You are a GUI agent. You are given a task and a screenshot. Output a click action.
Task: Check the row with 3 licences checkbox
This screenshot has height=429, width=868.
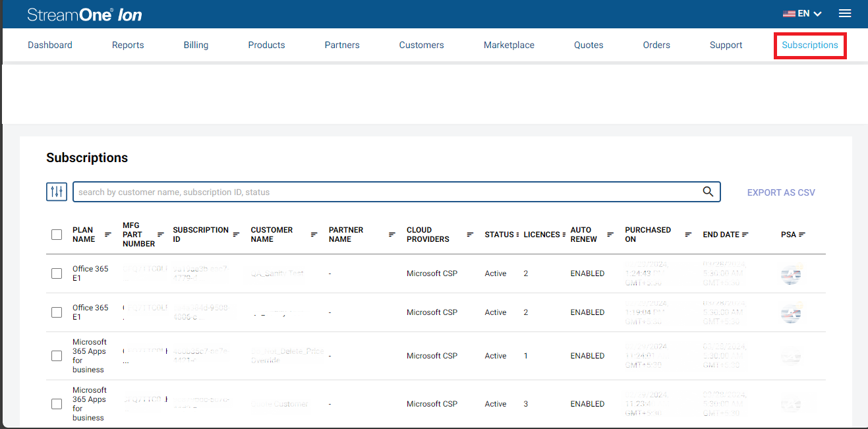pos(57,404)
